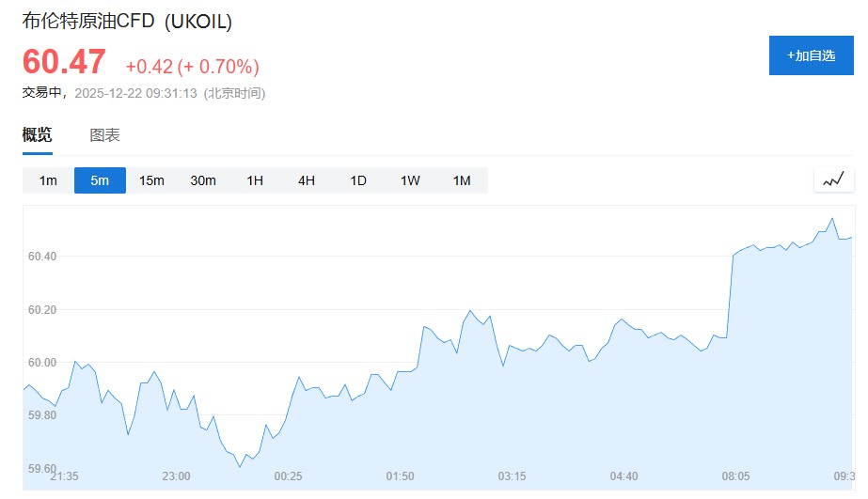868x499 pixels.
Task: Click the line chart type icon
Action: [x=833, y=179]
